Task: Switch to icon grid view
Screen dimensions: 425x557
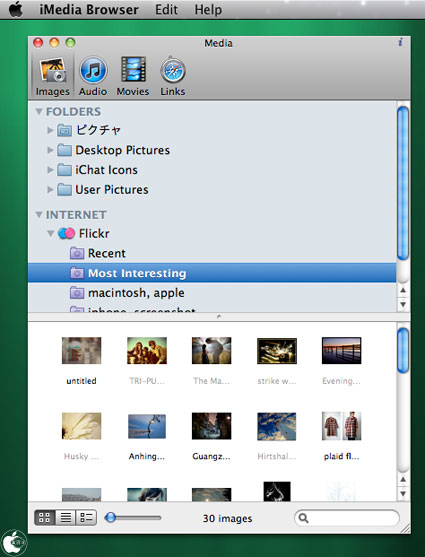Action: 44,518
